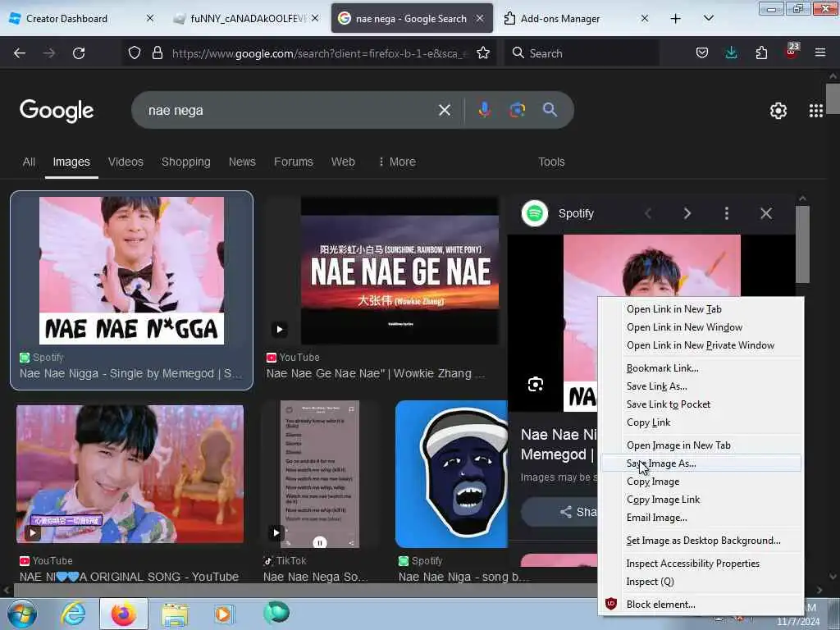This screenshot has width=840, height=630.
Task: Open Firefox hamburger application menu
Action: click(820, 52)
